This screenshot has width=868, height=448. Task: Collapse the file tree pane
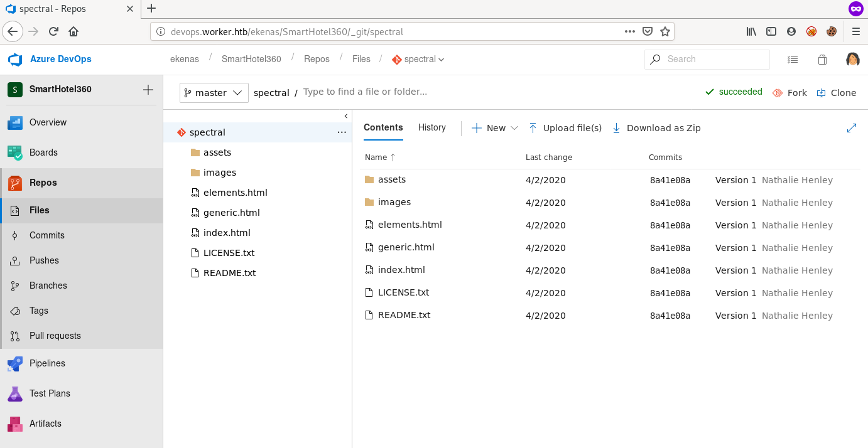346,116
